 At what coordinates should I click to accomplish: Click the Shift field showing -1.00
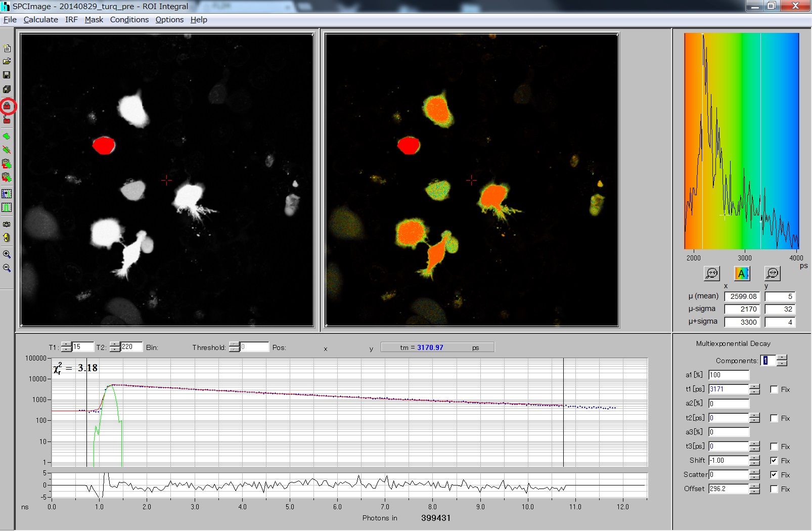point(729,461)
